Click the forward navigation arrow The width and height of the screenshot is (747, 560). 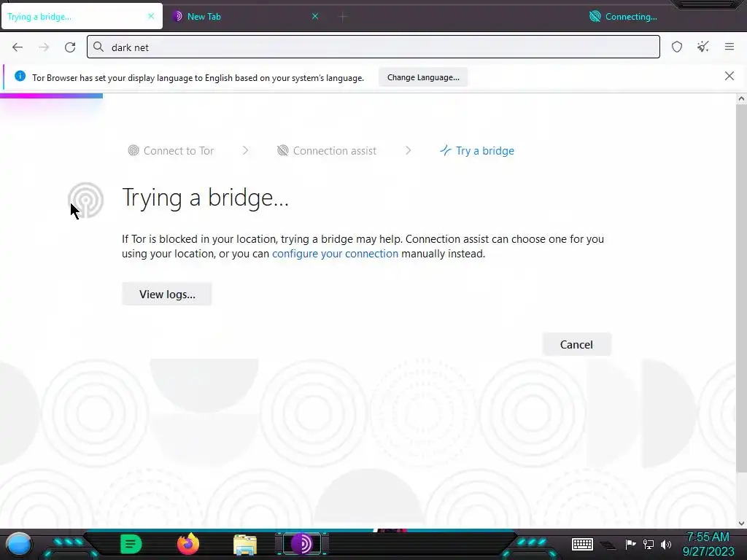point(44,47)
